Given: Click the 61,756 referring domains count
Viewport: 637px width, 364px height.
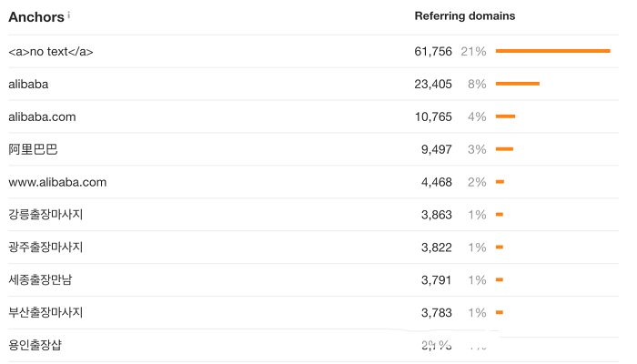Looking at the screenshot, I should coord(433,51).
